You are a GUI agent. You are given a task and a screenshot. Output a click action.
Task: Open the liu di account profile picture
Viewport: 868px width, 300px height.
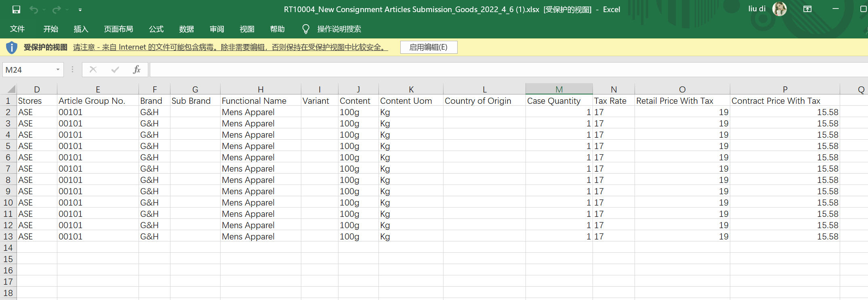tap(779, 9)
